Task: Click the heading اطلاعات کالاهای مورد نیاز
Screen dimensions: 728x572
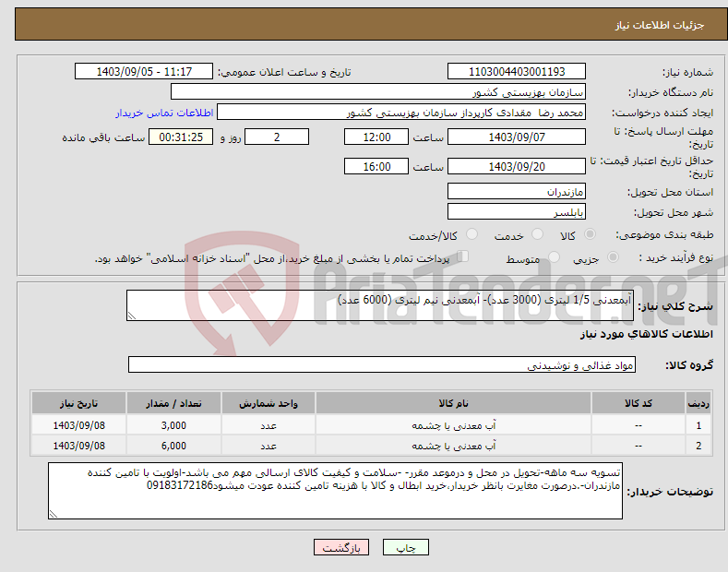Action: pos(647,334)
